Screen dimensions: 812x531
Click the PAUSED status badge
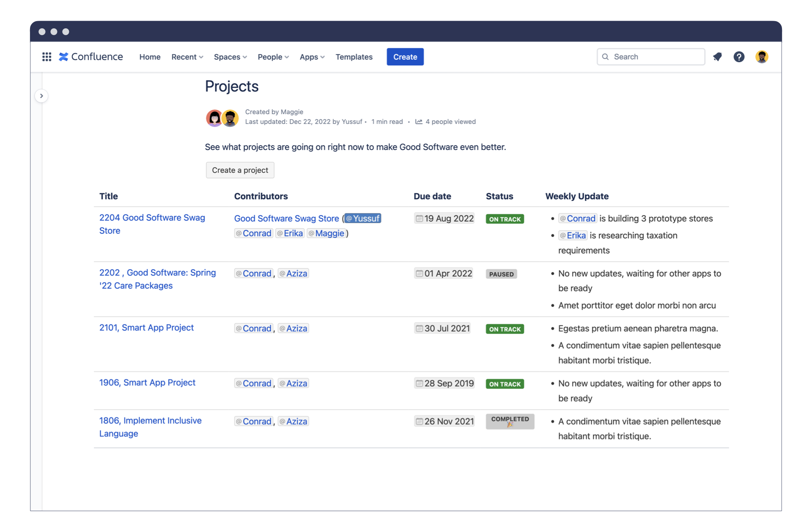click(x=501, y=274)
